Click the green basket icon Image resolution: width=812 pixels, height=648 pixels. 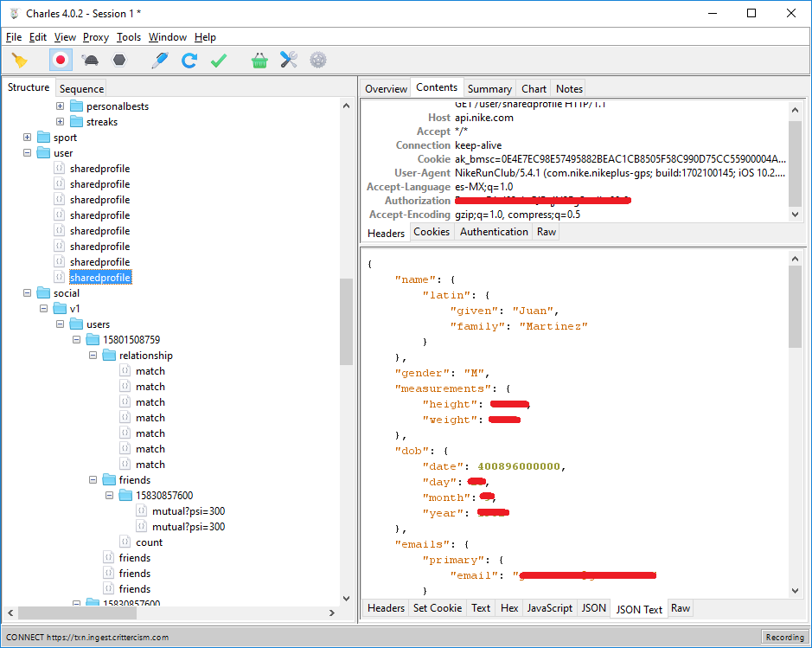point(259,61)
